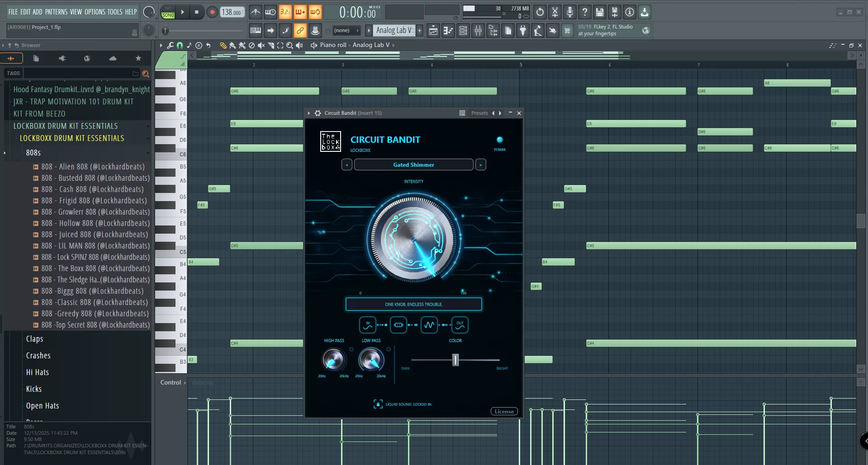Open the (none) snap dropdown

346,31
